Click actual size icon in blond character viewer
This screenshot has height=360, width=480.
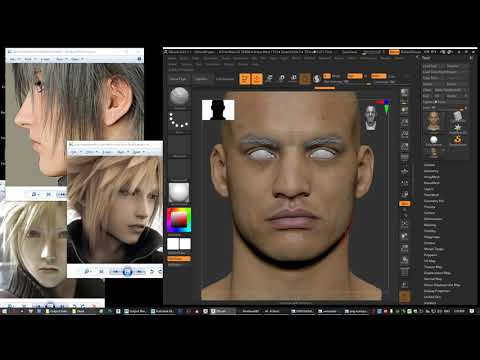[101, 272]
